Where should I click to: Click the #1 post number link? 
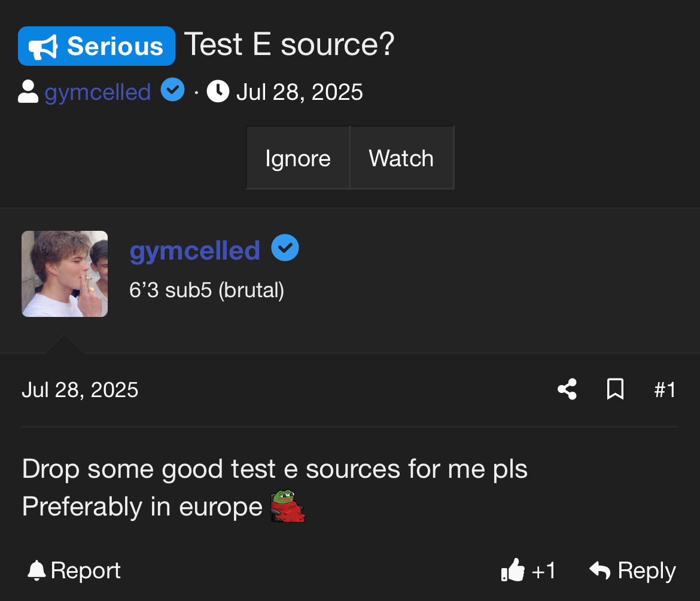(665, 390)
